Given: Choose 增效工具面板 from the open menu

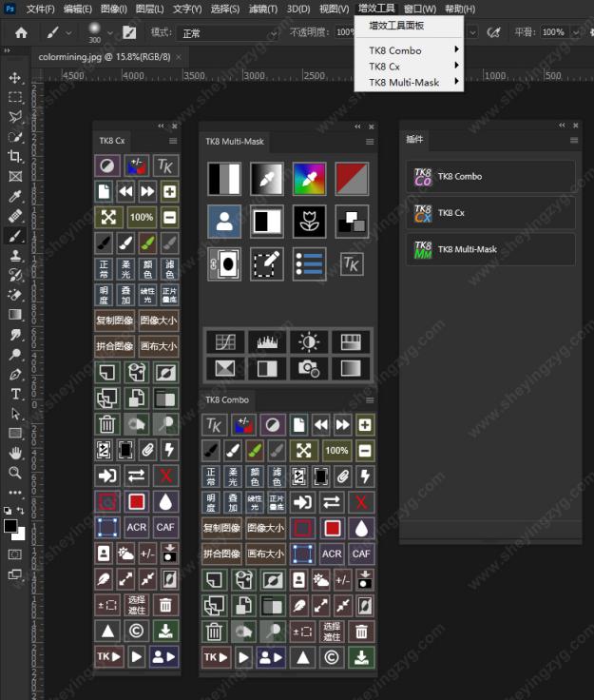Looking at the screenshot, I should (396, 26).
